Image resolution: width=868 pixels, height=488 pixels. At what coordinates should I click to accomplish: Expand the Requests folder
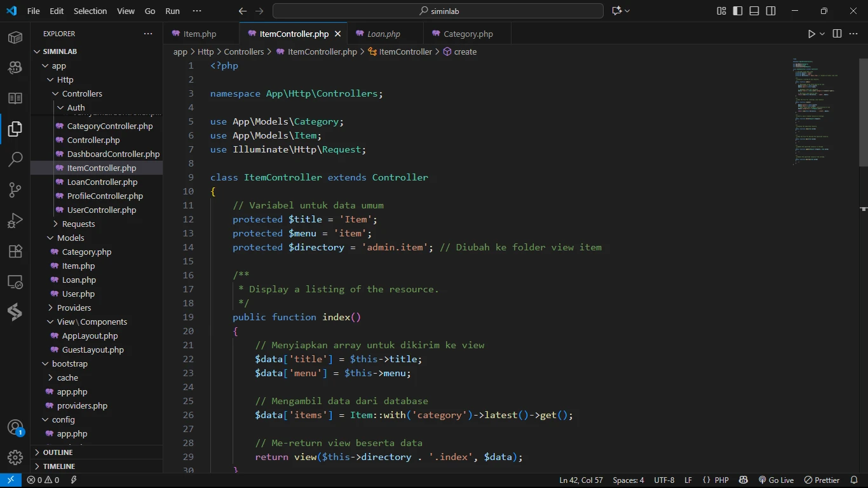pyautogui.click(x=78, y=224)
